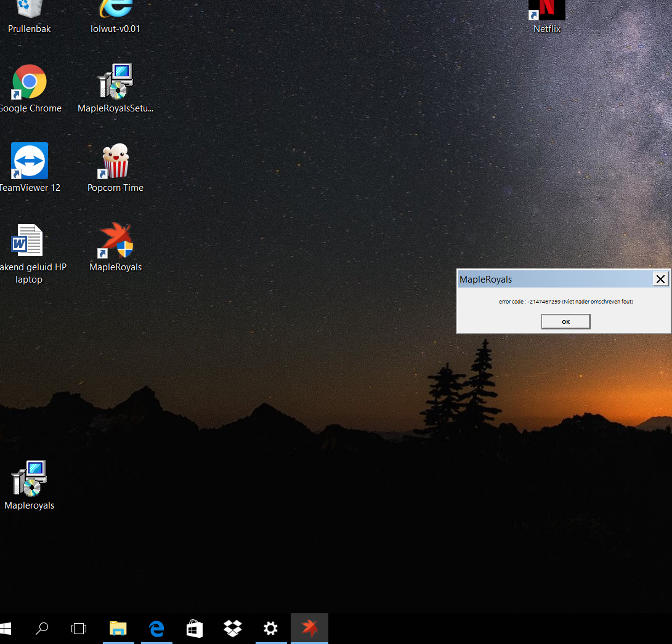The height and width of the screenshot is (644, 672).
Task: Open the Windows Start menu
Action: point(6,629)
